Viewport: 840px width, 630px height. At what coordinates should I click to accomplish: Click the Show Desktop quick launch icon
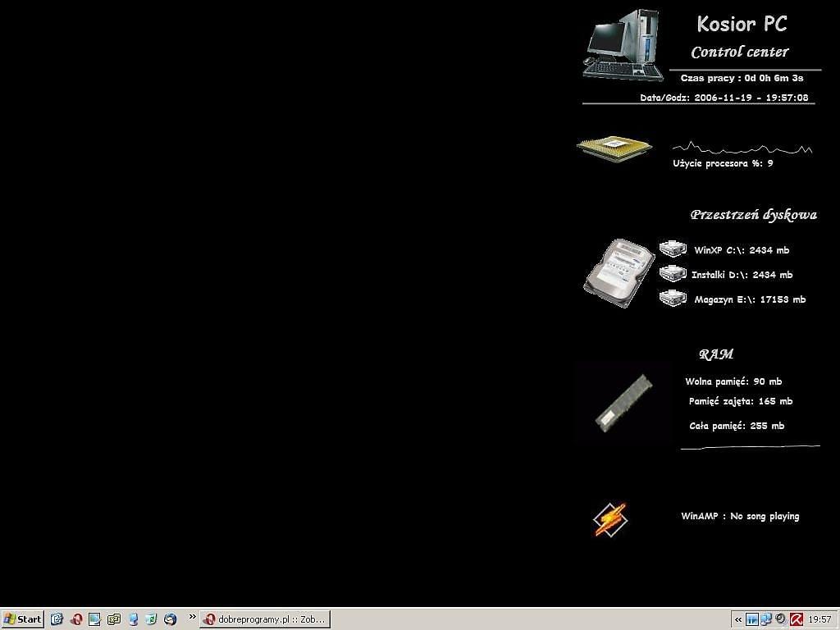[x=95, y=619]
